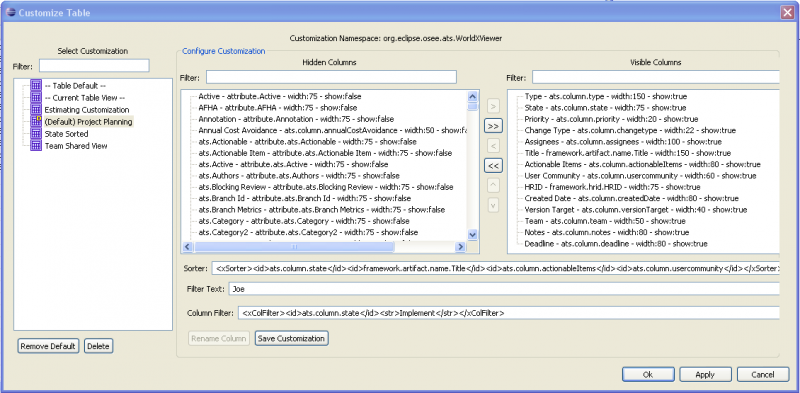The image size is (800, 393).
Task: Move column down with v button
Action: point(493,205)
